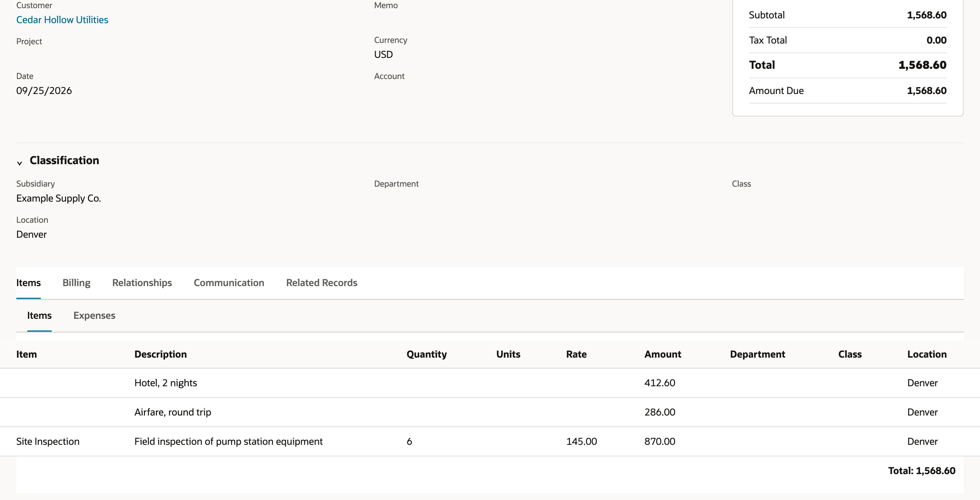Click the Tax Total 0.00 value

click(x=936, y=40)
